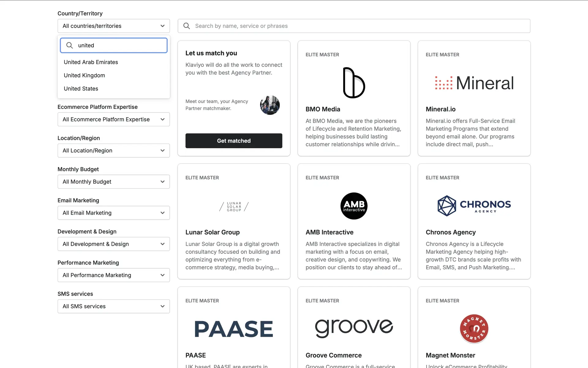Select United Kingdom from country list
The height and width of the screenshot is (368, 588).
coord(84,75)
